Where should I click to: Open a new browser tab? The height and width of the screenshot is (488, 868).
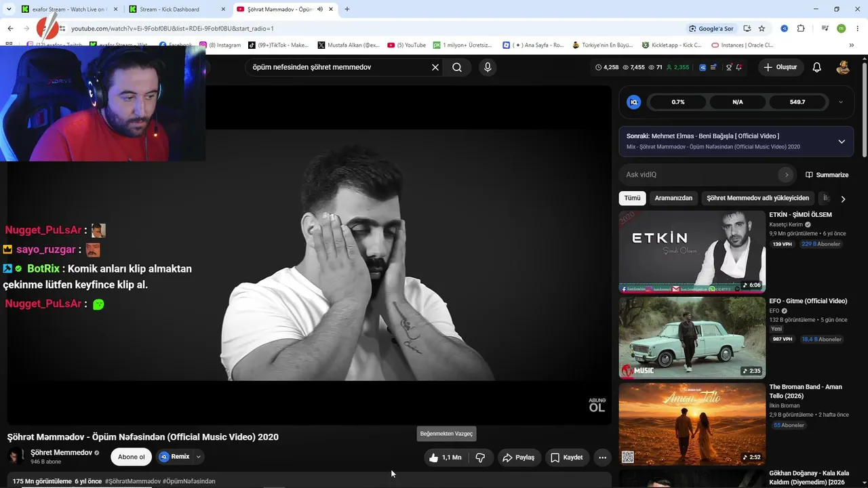[x=347, y=9]
